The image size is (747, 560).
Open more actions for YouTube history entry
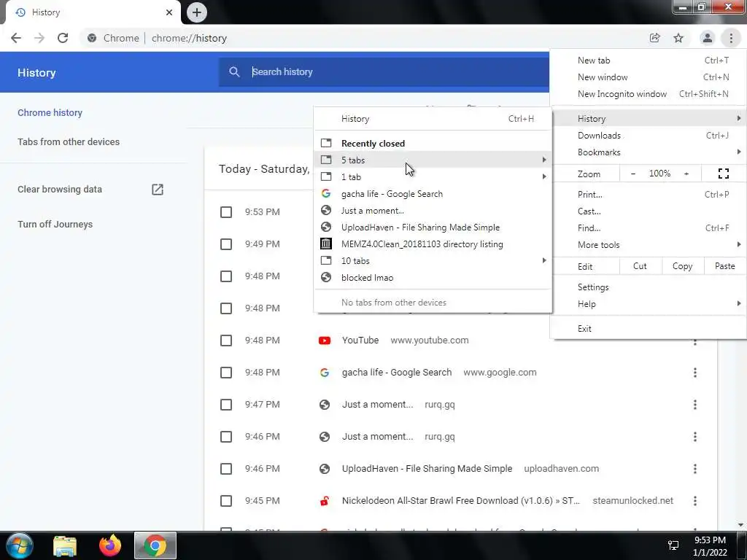click(695, 341)
